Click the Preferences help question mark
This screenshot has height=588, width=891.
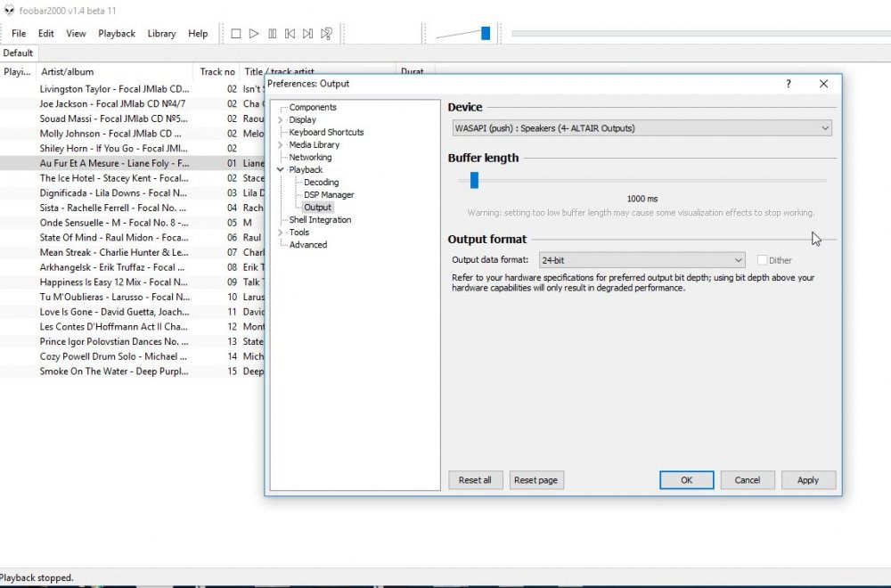click(789, 84)
